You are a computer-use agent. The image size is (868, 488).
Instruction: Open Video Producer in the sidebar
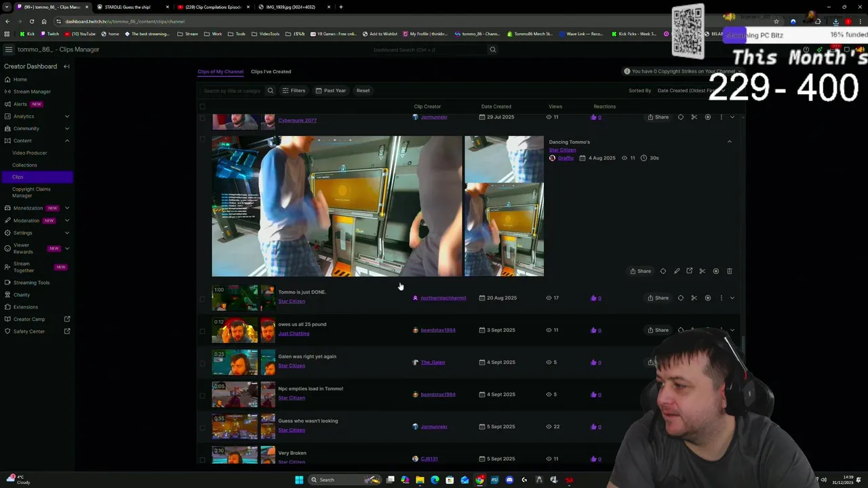pos(29,153)
